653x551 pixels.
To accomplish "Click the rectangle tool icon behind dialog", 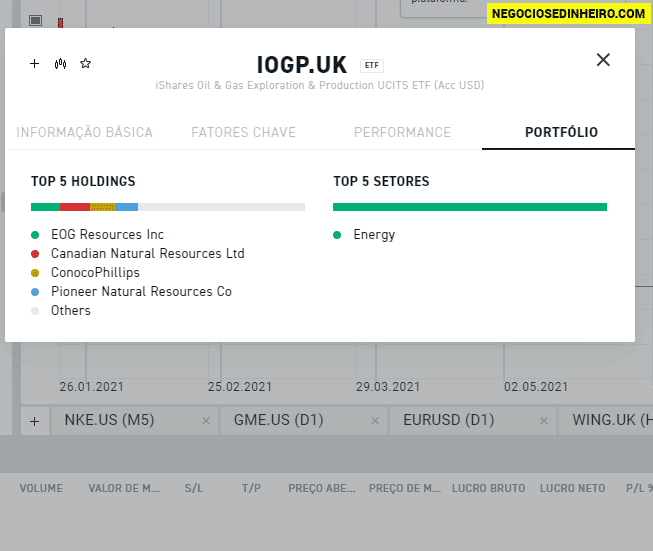I will point(35,20).
